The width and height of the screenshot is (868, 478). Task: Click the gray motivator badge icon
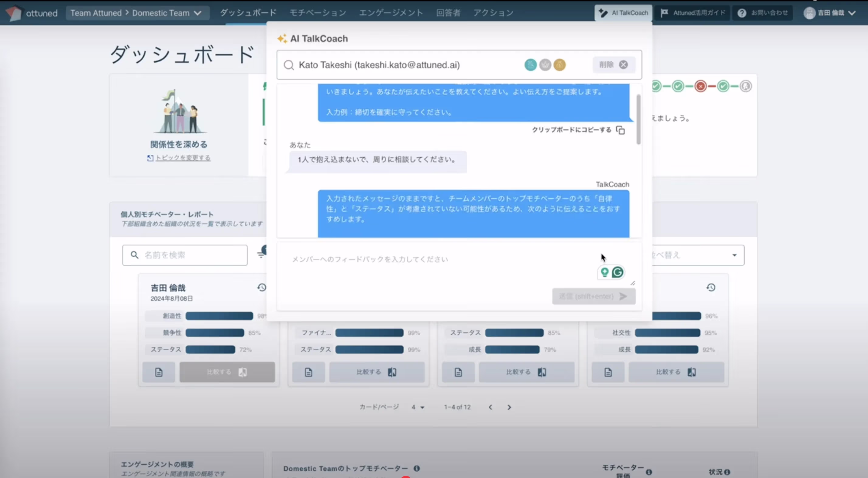[x=545, y=65]
